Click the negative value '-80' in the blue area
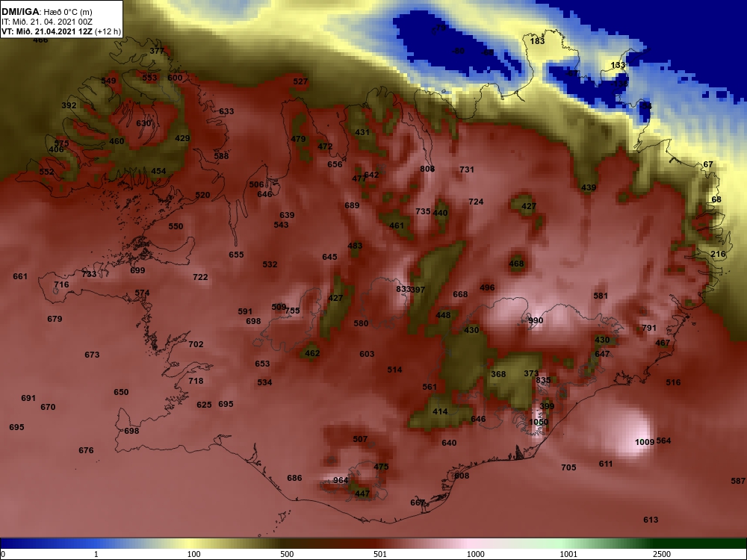The width and height of the screenshot is (747, 560). (458, 51)
